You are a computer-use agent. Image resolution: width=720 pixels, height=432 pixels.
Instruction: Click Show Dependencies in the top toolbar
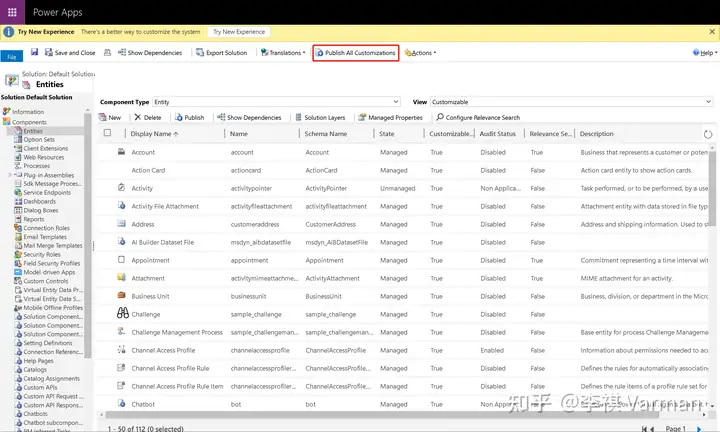pos(150,53)
